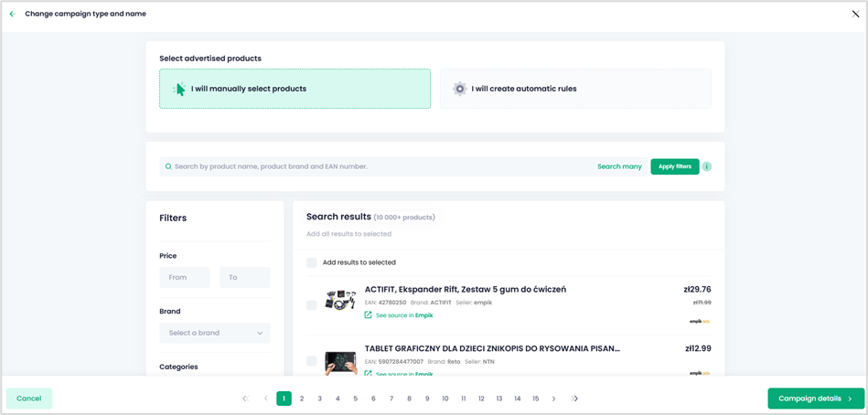Viewport: 868px width, 415px height.
Task: Click the back arrow beside Change campaign type
Action: point(13,14)
